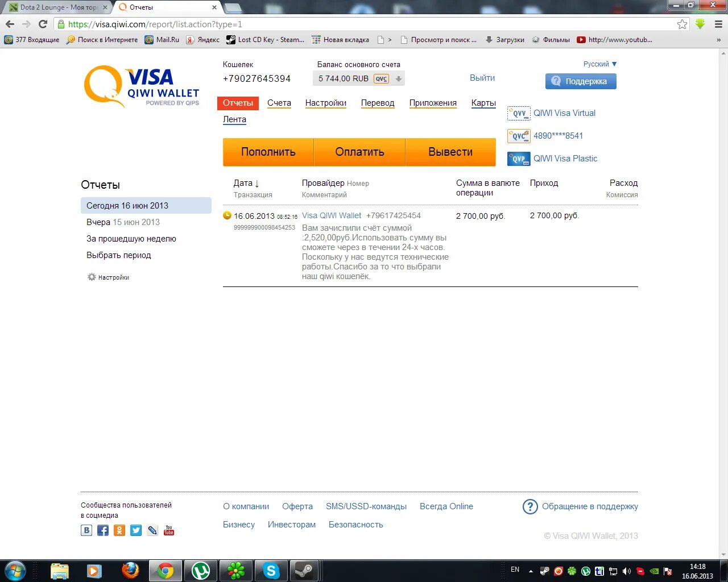Open the Карты tab
The width and height of the screenshot is (728, 582).
[x=483, y=103]
